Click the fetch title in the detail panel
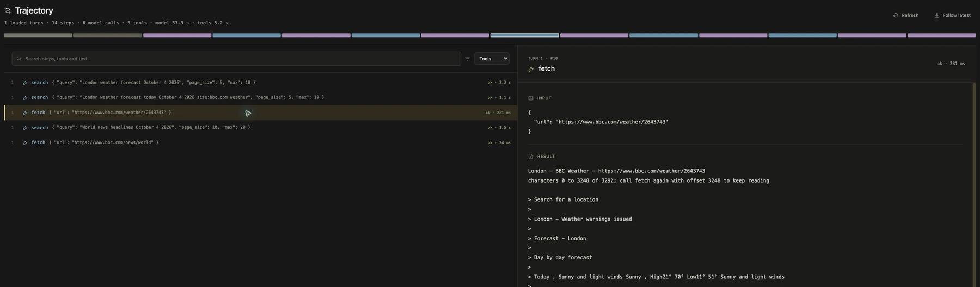 click(x=547, y=68)
